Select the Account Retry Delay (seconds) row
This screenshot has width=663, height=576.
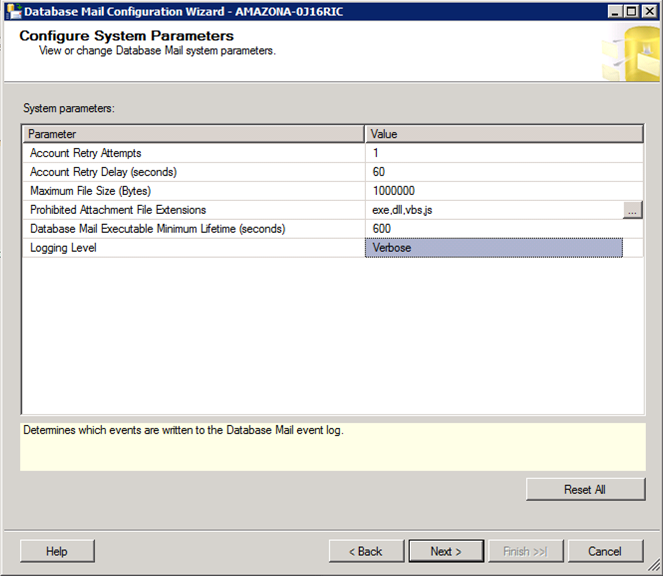coord(194,172)
